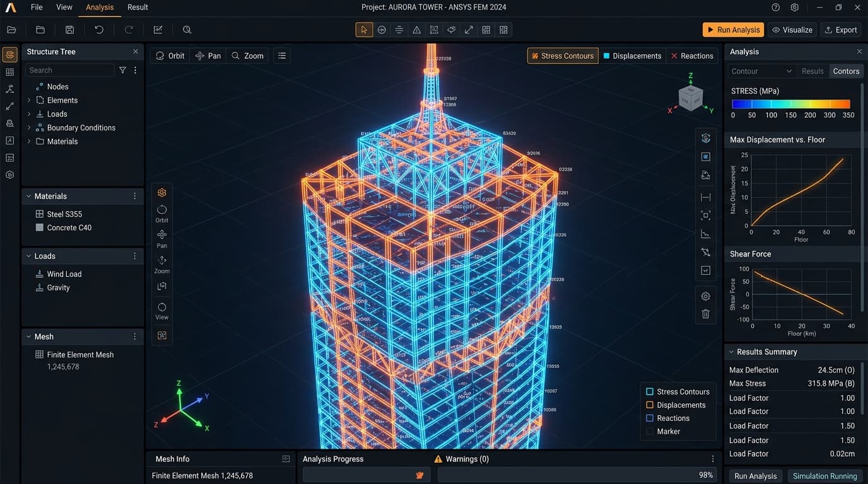Image resolution: width=868 pixels, height=484 pixels.
Task: Expand Boundary Conditions tree node
Action: click(x=28, y=127)
